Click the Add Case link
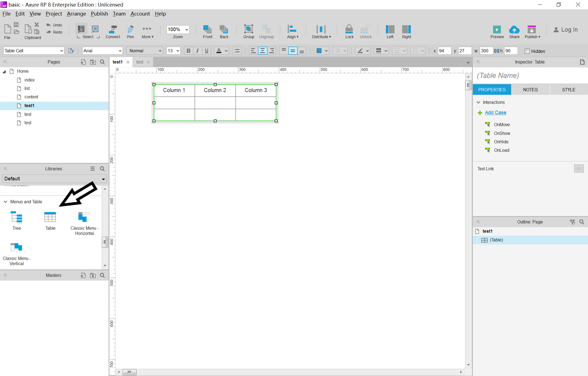The width and height of the screenshot is (588, 376). (495, 113)
